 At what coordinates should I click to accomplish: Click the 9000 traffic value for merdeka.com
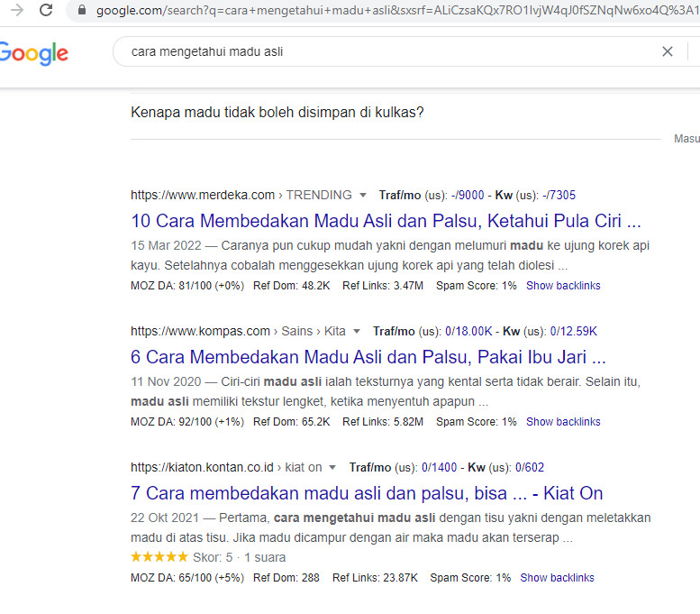pyautogui.click(x=470, y=195)
